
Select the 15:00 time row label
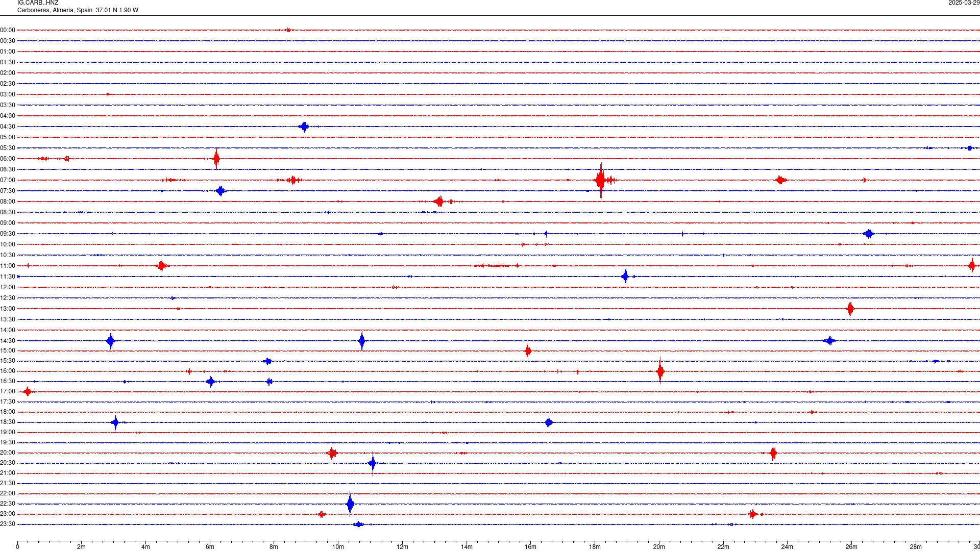(x=8, y=350)
